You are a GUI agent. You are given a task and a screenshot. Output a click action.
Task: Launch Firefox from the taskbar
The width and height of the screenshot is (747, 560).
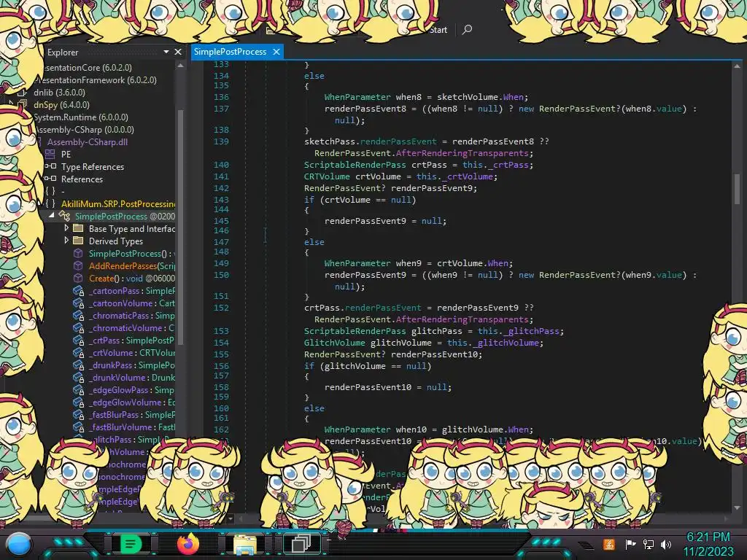click(187, 544)
